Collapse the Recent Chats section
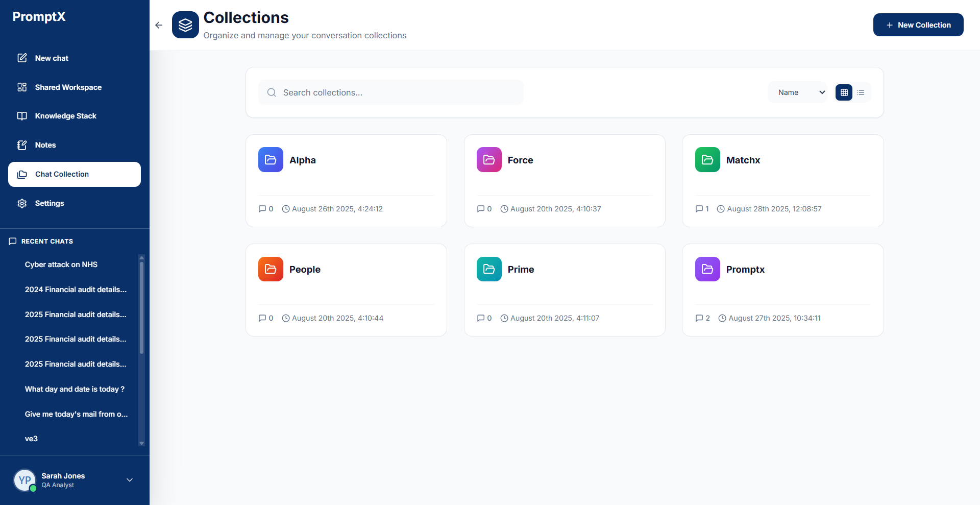 pos(46,241)
